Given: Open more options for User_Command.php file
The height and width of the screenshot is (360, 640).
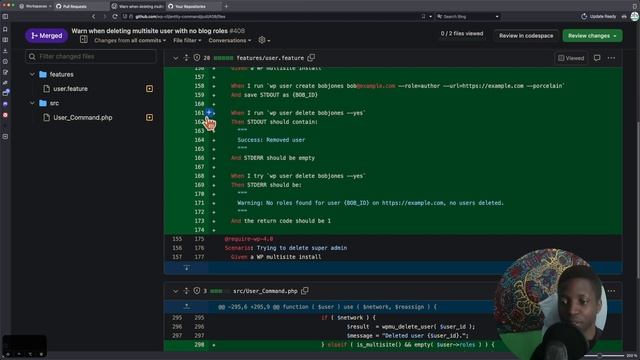Looking at the screenshot, I should coord(611,291).
